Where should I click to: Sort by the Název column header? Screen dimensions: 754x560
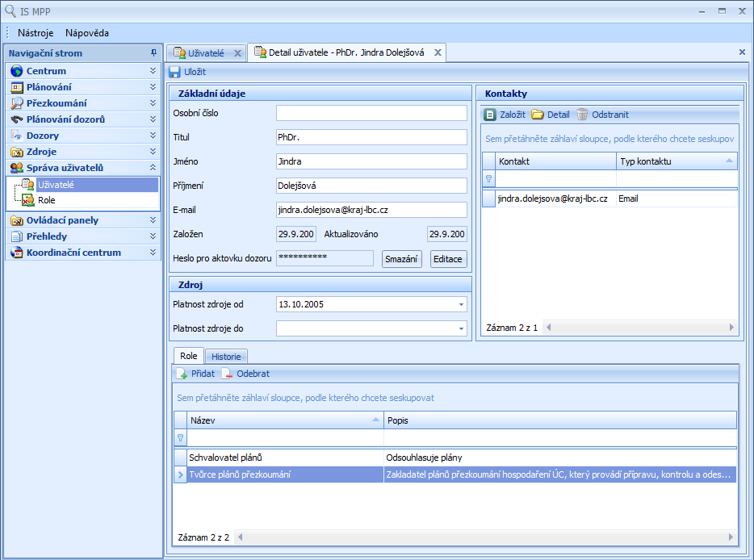[x=285, y=420]
